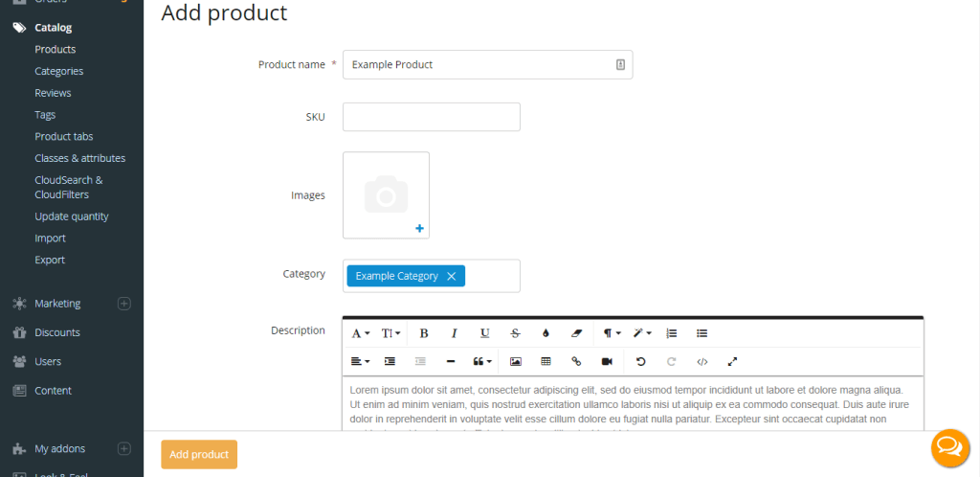
Task: Open the Discounts section
Action: [56, 332]
